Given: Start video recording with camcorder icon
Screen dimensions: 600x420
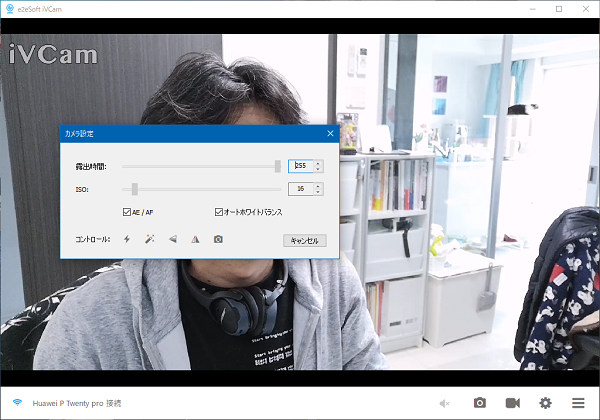Looking at the screenshot, I should pyautogui.click(x=513, y=403).
